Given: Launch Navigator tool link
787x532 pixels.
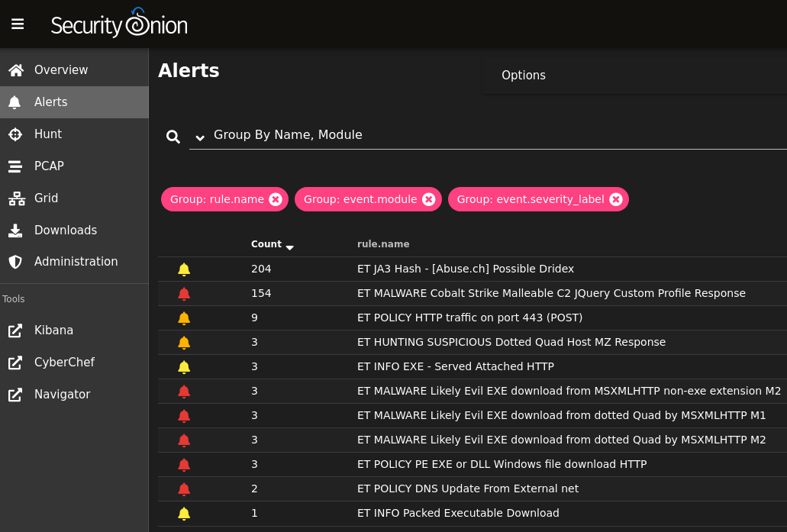Looking at the screenshot, I should click(74, 395).
